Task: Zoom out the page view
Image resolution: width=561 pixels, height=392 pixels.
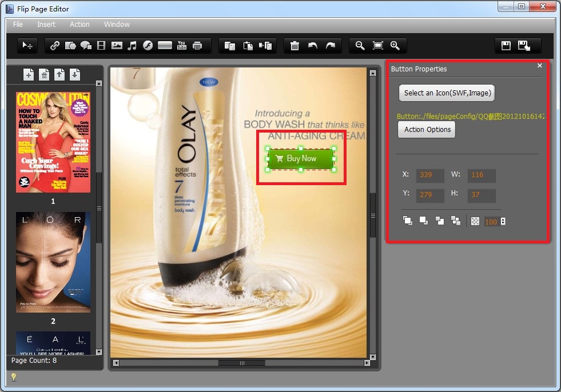Action: coord(360,46)
